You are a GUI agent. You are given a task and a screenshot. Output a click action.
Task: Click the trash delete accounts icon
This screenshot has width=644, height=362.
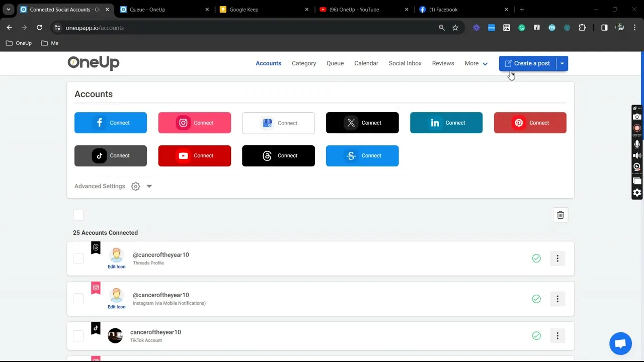click(560, 215)
